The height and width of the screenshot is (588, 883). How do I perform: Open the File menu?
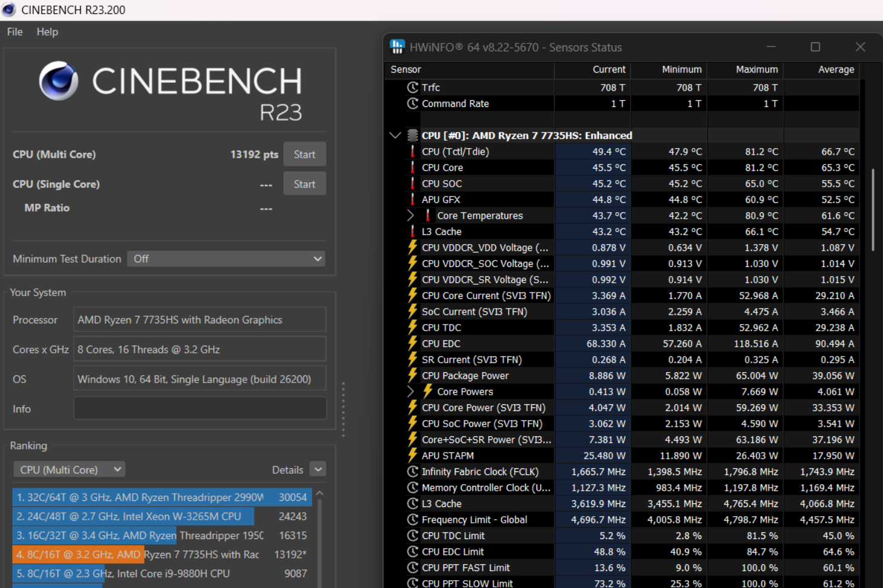(15, 32)
